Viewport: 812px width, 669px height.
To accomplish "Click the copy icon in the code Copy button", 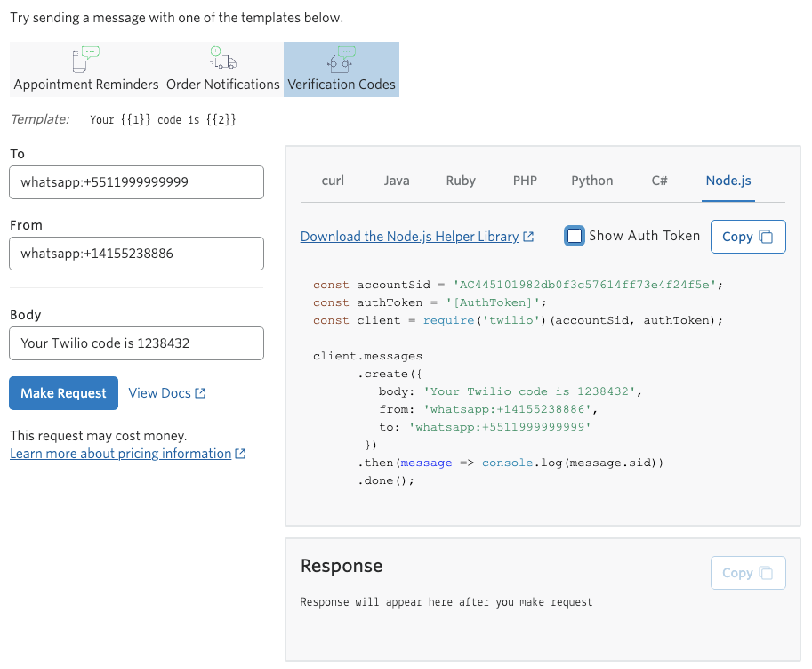I will click(766, 237).
